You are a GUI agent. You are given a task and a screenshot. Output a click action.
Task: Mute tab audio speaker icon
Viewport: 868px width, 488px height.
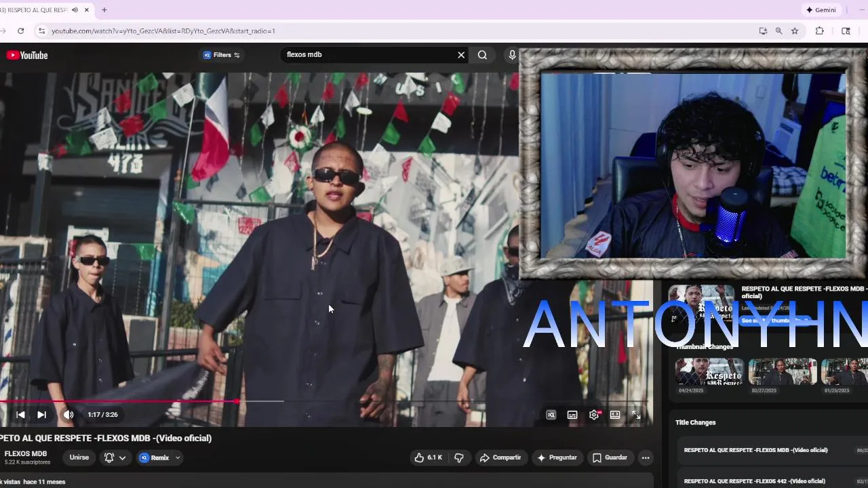[x=75, y=10]
